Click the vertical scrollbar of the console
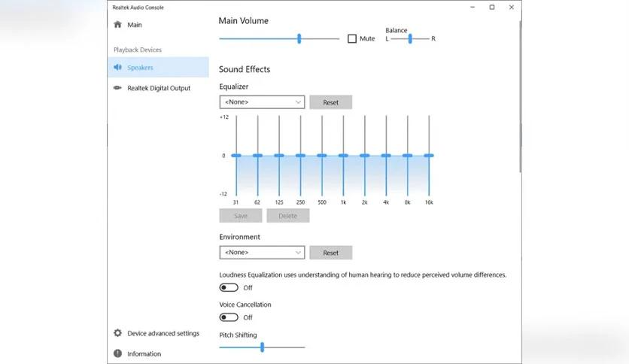Image resolution: width=629 pixels, height=364 pixels. tap(521, 96)
